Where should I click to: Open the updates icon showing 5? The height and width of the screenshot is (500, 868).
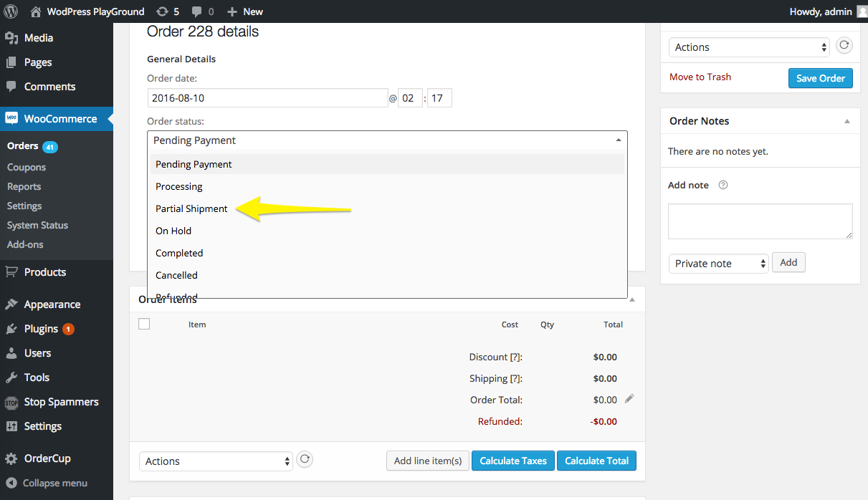(x=162, y=11)
